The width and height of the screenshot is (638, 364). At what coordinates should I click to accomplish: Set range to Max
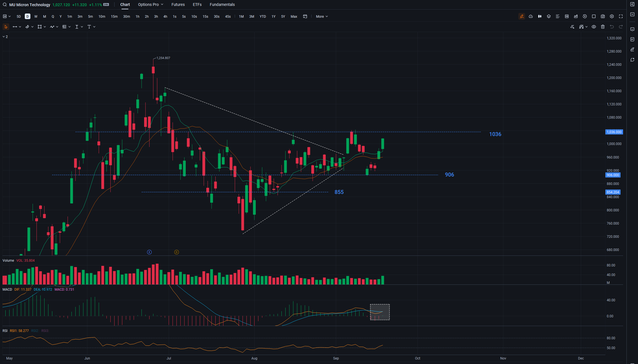294,16
